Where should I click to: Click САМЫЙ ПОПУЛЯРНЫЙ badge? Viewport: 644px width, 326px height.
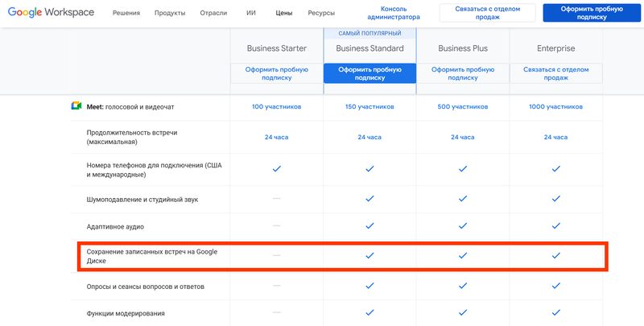(369, 33)
